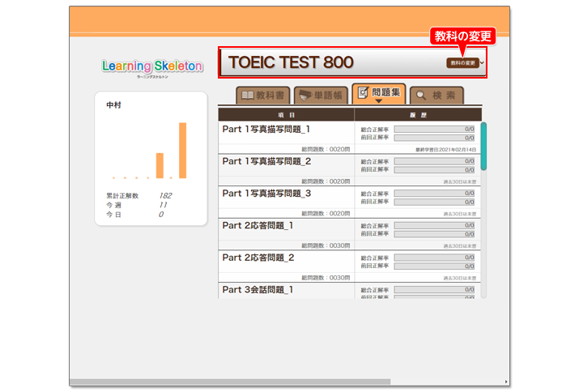Screen dimensions: 579x392
Task: Click the 累計正解数 value 182
Action: 165,195
